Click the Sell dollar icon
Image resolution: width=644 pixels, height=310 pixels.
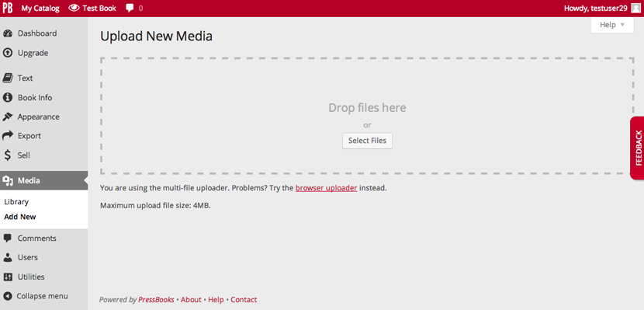coord(8,155)
